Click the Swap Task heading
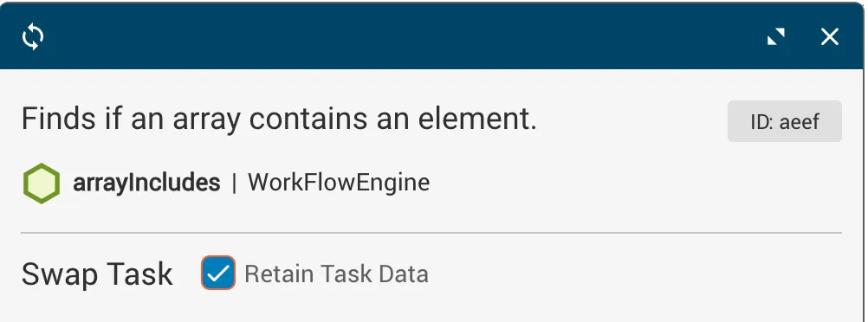This screenshot has height=322, width=868. (x=97, y=274)
